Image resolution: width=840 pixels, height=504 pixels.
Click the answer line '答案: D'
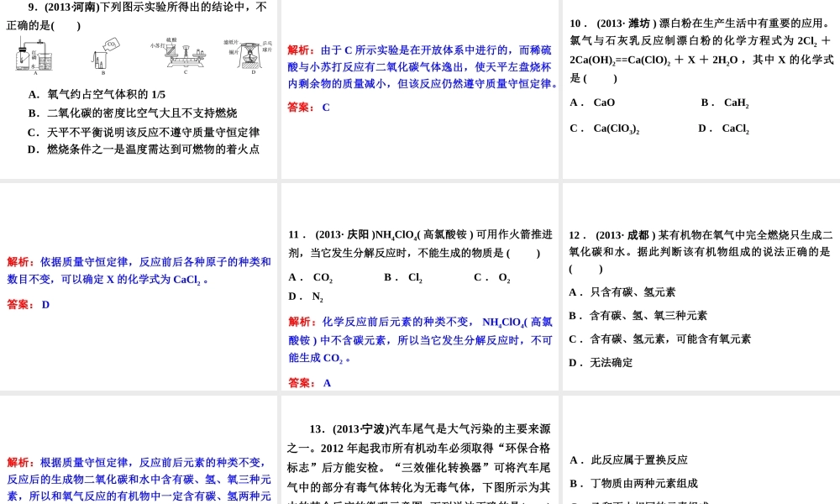pos(29,304)
